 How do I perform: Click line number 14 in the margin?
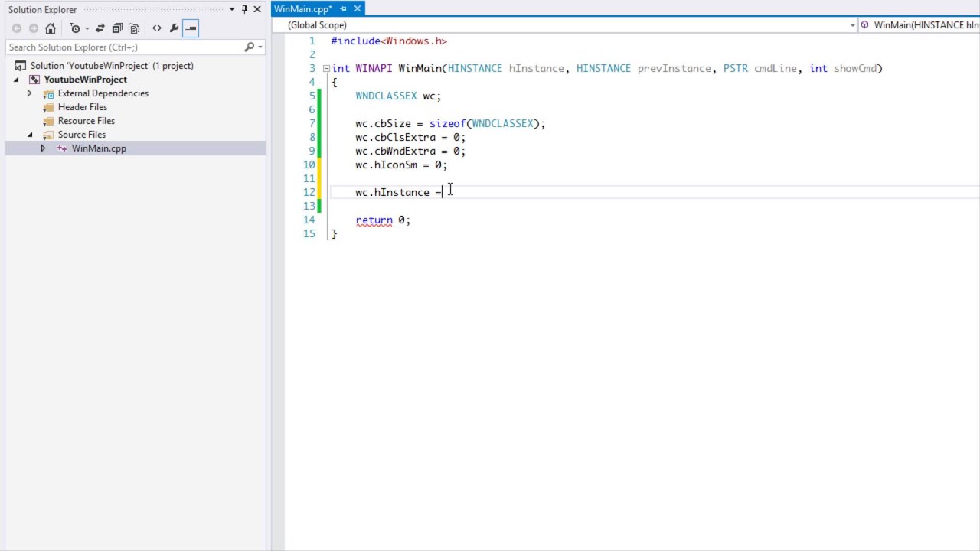[x=309, y=220]
